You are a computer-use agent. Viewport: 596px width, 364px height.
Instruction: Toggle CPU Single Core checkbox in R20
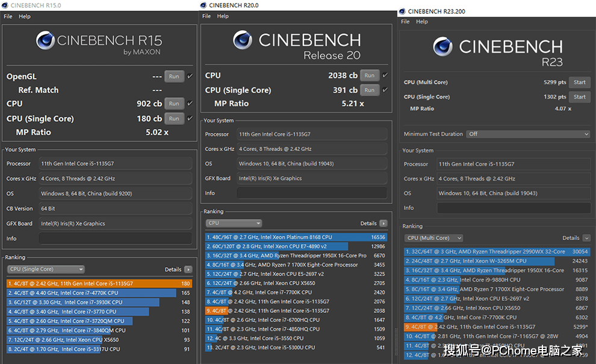(x=385, y=90)
